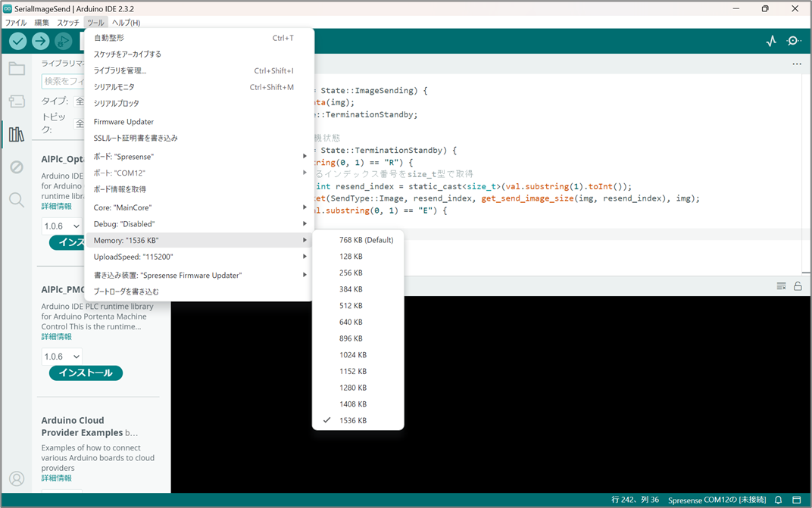The width and height of the screenshot is (812, 508).
Task: Click the Verify sketch checkmark button
Action: [18, 42]
